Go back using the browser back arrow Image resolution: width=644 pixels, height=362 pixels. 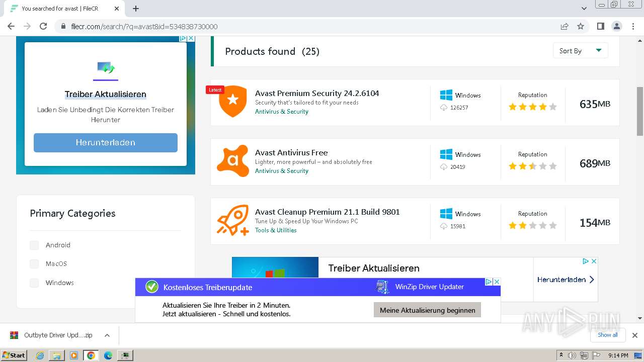pyautogui.click(x=11, y=26)
